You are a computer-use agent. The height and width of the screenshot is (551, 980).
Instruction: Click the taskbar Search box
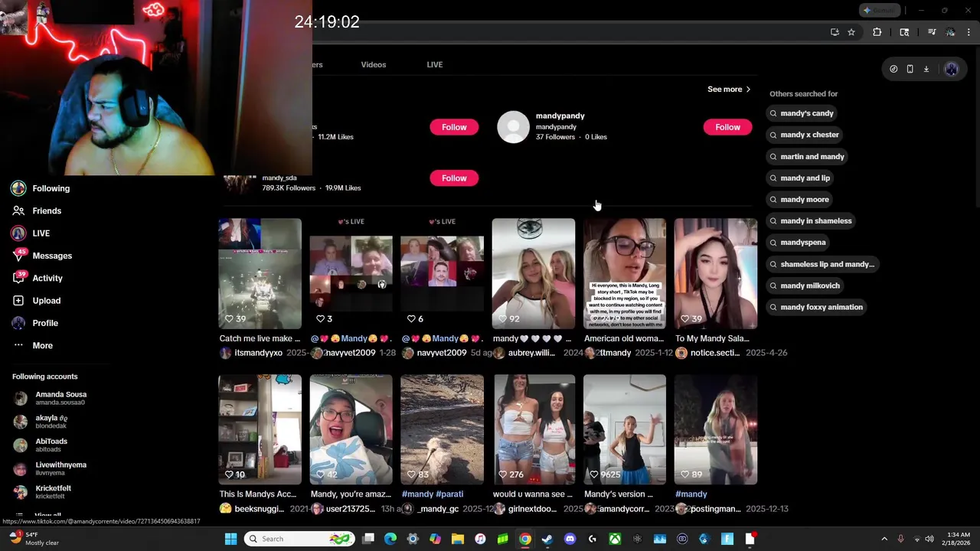pos(300,539)
